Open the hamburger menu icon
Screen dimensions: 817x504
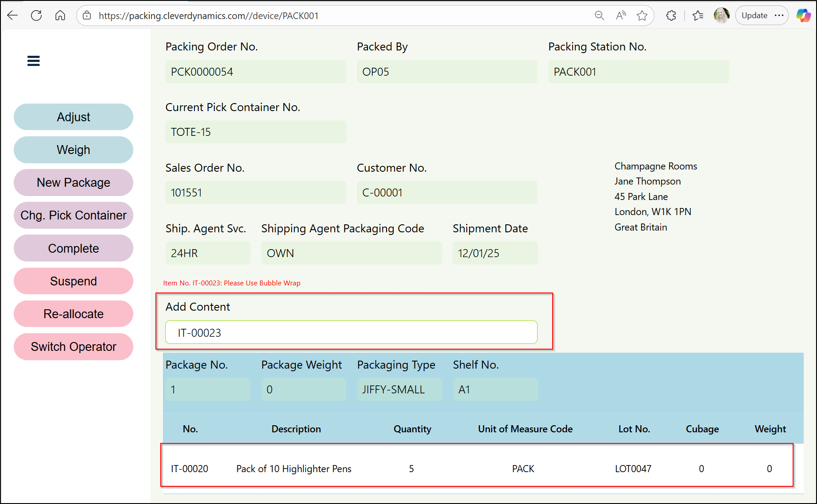click(34, 61)
